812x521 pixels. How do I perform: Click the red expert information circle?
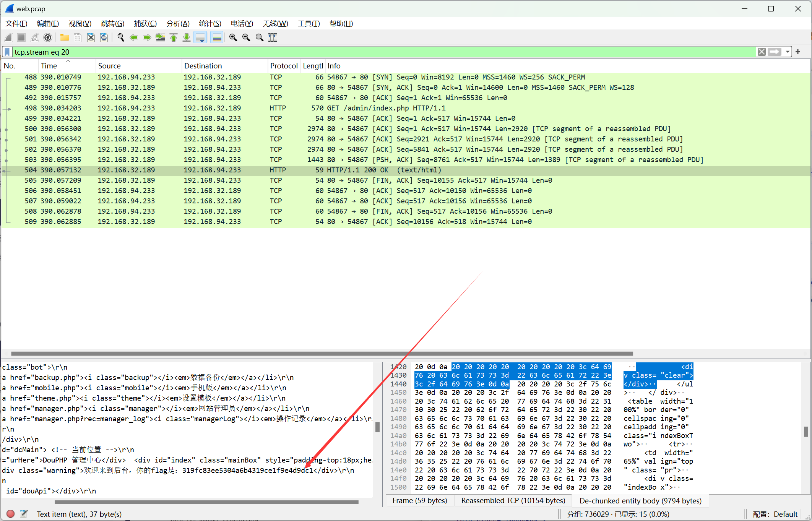pos(11,514)
